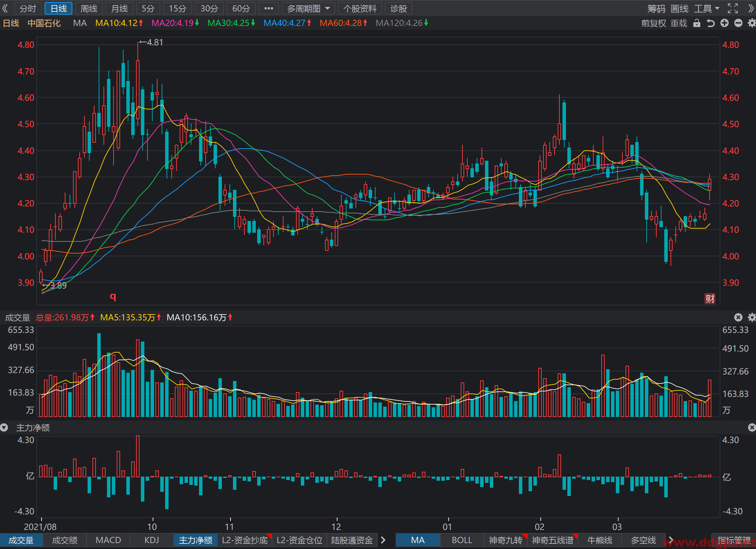This screenshot has height=549, width=756.
Task: Click the left double-chevron collapse icon
Action: click(x=5, y=8)
